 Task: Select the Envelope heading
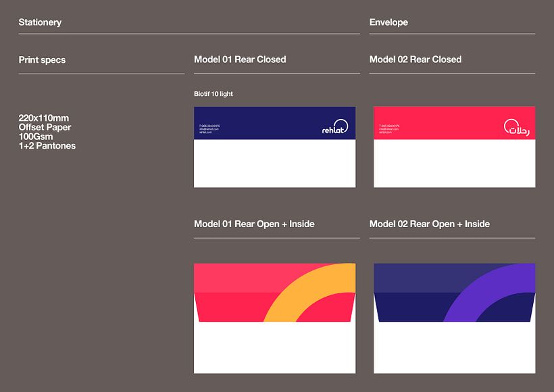[x=388, y=22]
